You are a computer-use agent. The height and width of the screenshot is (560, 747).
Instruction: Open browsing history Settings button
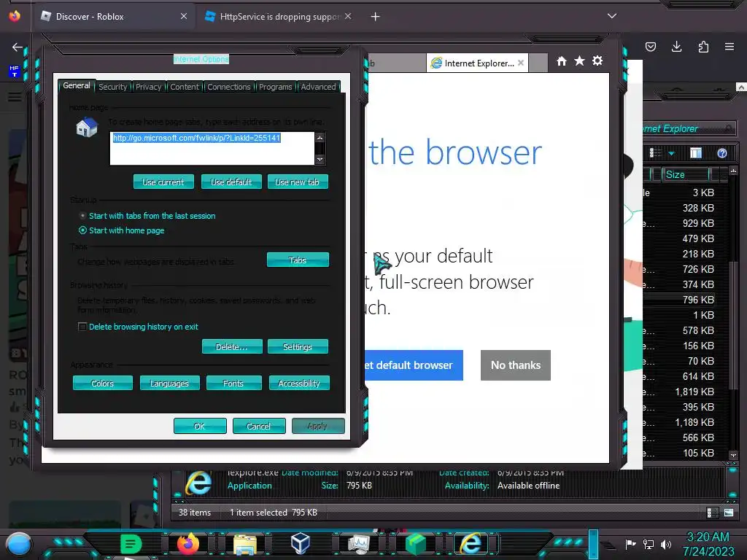tap(298, 346)
